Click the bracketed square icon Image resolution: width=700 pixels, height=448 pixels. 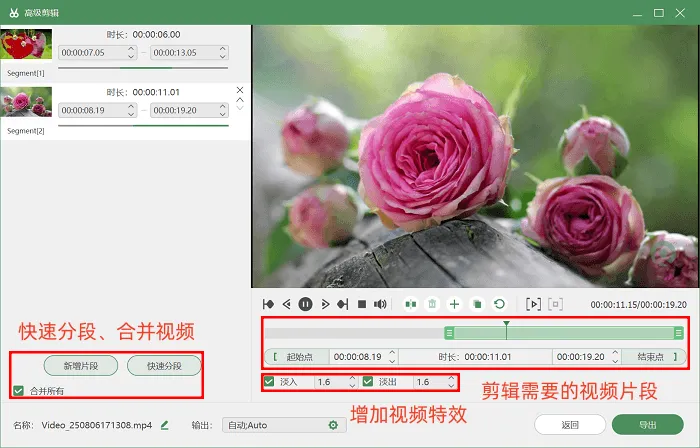[x=555, y=304]
